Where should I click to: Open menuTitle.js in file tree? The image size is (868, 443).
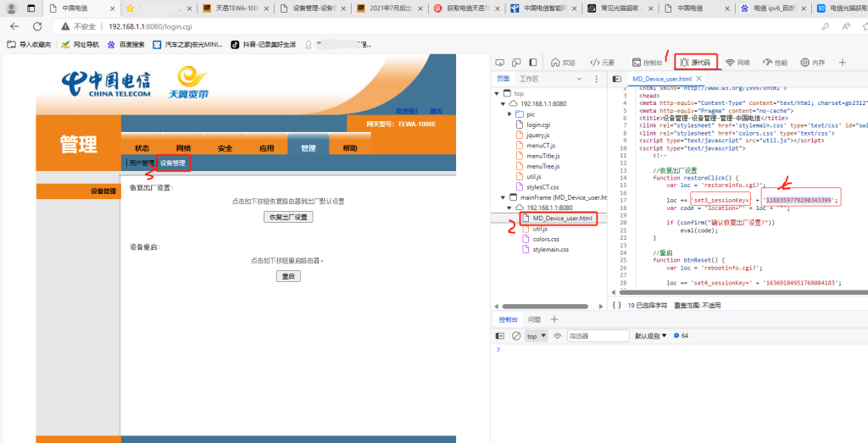tap(542, 155)
